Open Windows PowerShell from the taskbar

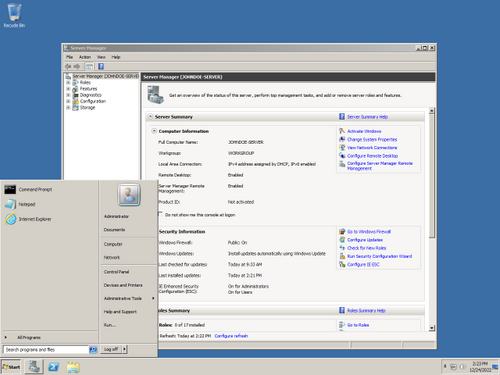tap(54, 367)
